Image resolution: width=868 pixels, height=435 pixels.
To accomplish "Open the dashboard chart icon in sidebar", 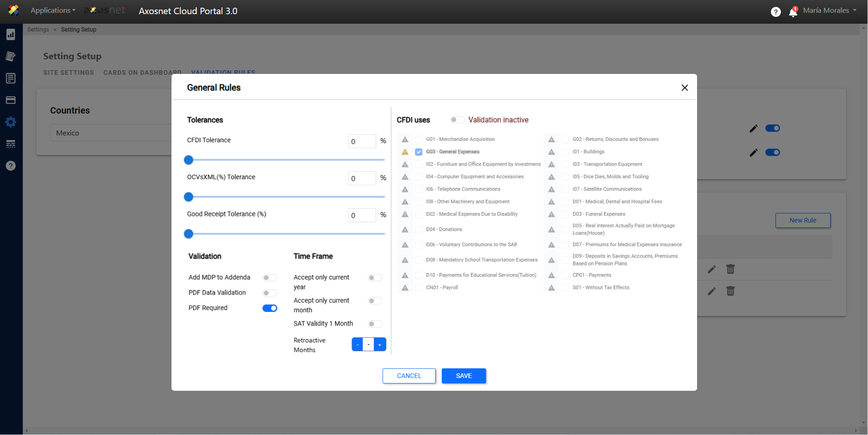I will click(11, 35).
